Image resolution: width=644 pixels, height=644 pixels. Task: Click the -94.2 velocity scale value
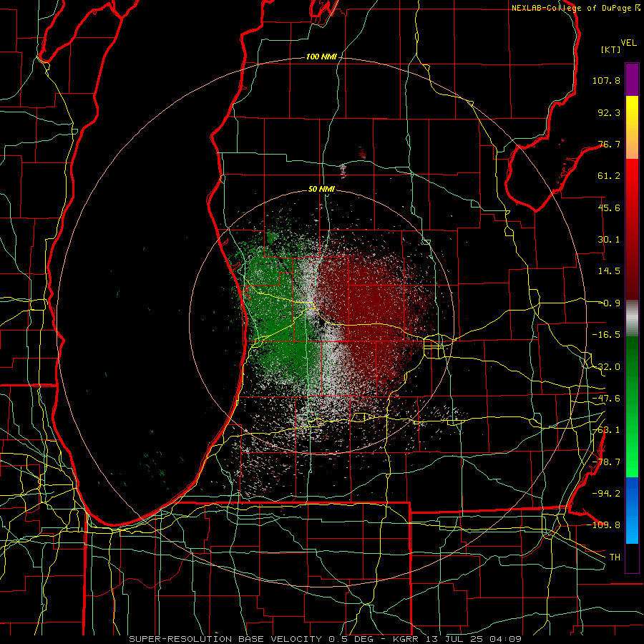[606, 493]
